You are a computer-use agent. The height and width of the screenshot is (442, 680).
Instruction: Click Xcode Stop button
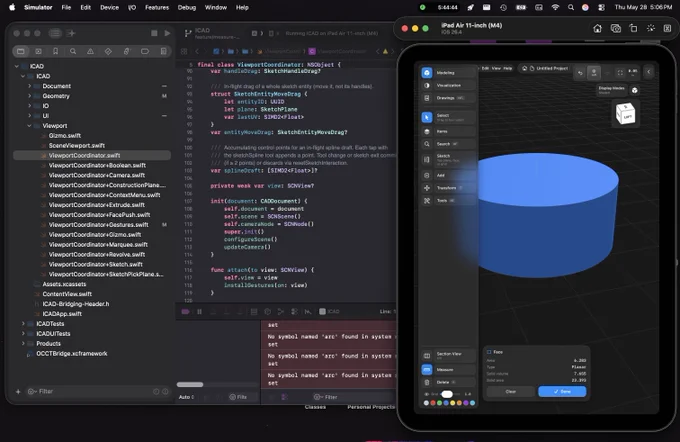(154, 33)
